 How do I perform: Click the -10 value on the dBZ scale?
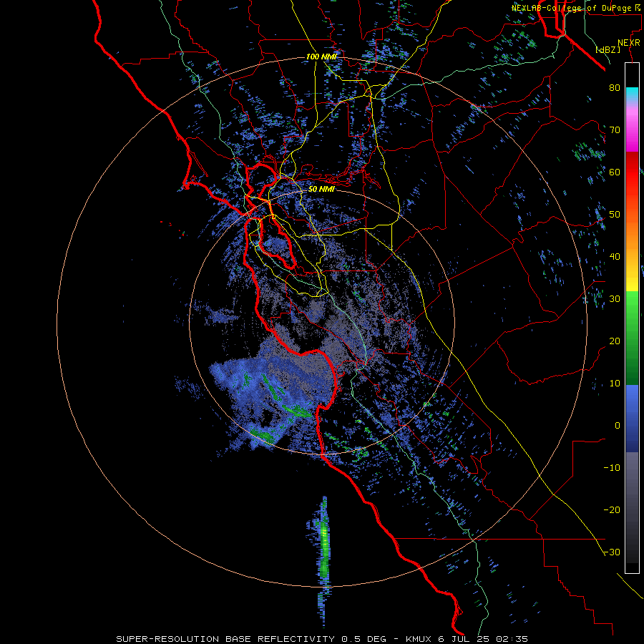(x=612, y=468)
